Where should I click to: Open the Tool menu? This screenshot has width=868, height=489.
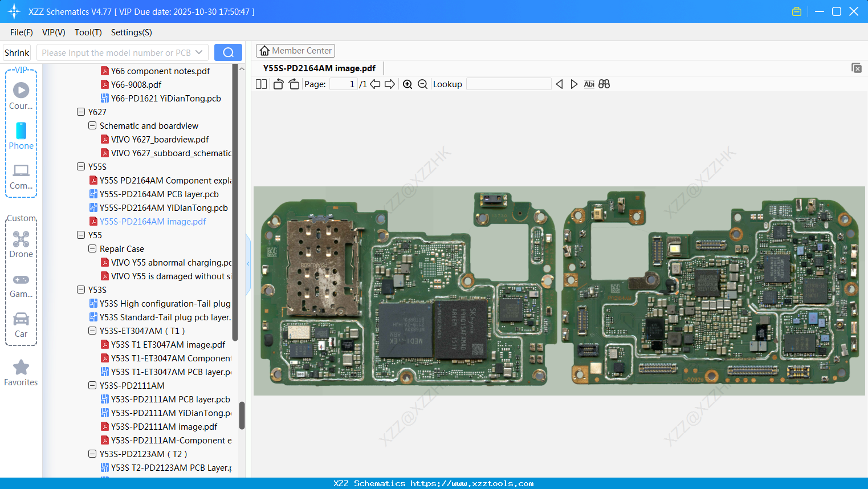tap(88, 32)
